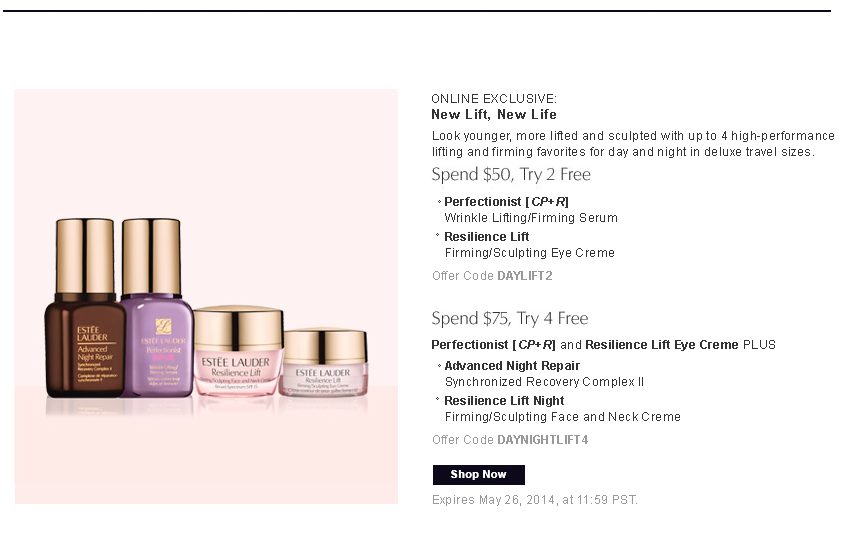Click the Spend $50, Try 2 Free heading
Viewport: 858px width, 536px height.
point(511,174)
